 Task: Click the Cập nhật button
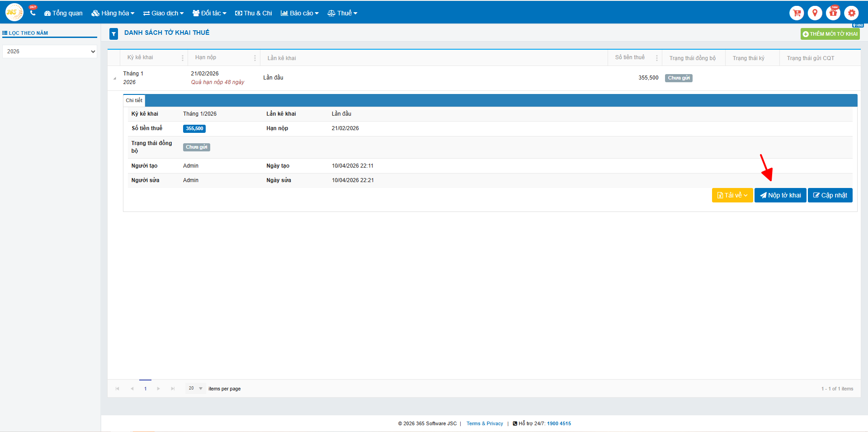coord(830,195)
